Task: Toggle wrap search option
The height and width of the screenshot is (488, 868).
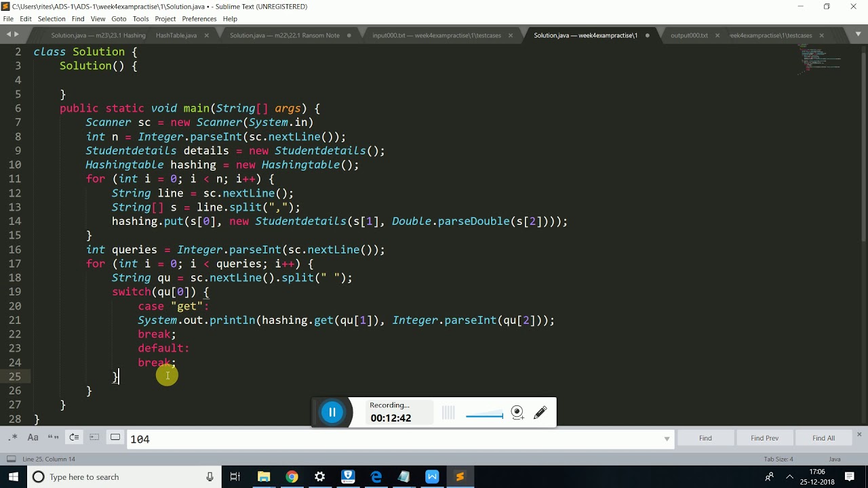Action: 74,438
